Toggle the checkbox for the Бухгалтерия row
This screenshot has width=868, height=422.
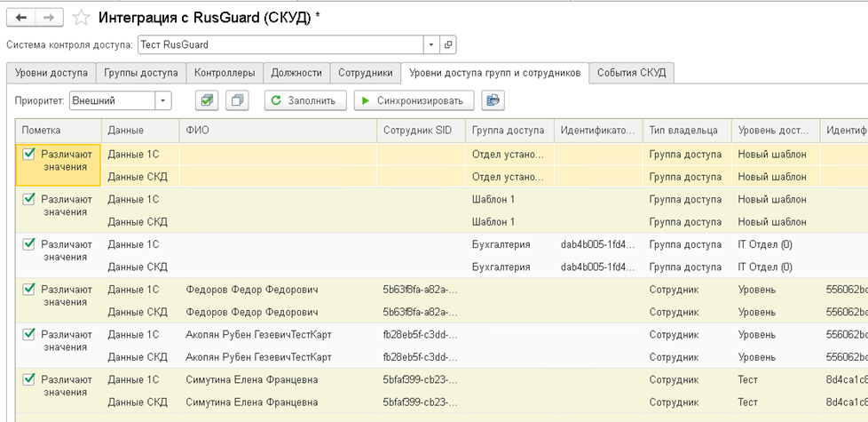pyautogui.click(x=29, y=243)
